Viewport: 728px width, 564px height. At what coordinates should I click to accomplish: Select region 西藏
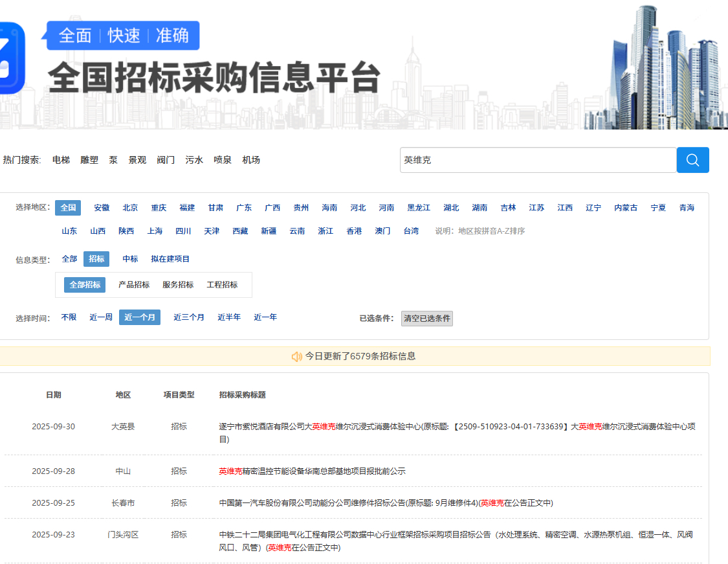(x=240, y=231)
